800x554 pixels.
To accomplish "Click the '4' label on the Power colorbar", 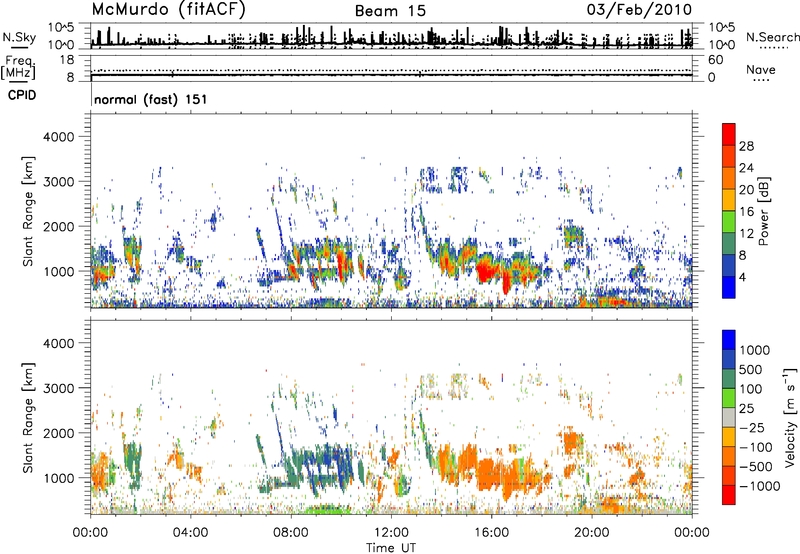I will coord(743,277).
